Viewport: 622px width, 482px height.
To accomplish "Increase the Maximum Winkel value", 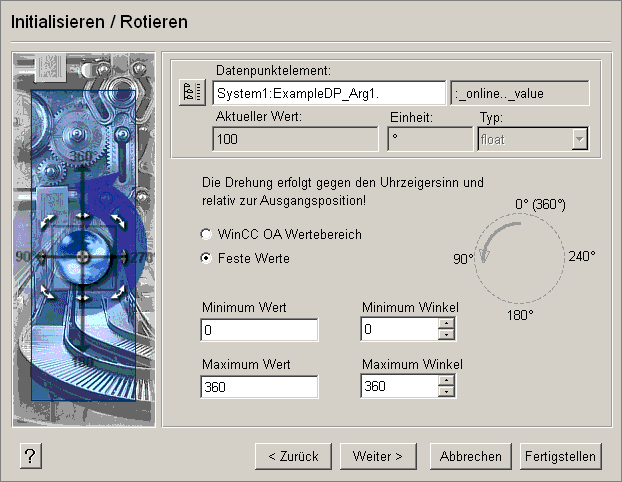I will pos(446,381).
